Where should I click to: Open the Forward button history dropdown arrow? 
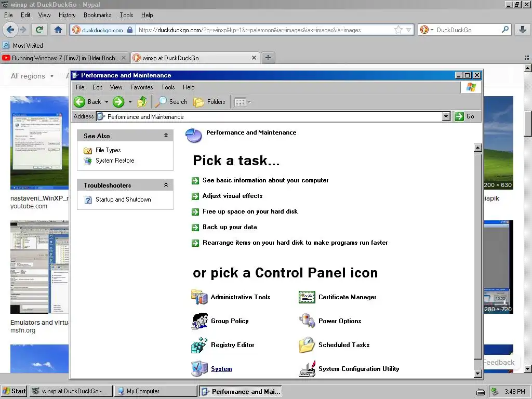130,102
